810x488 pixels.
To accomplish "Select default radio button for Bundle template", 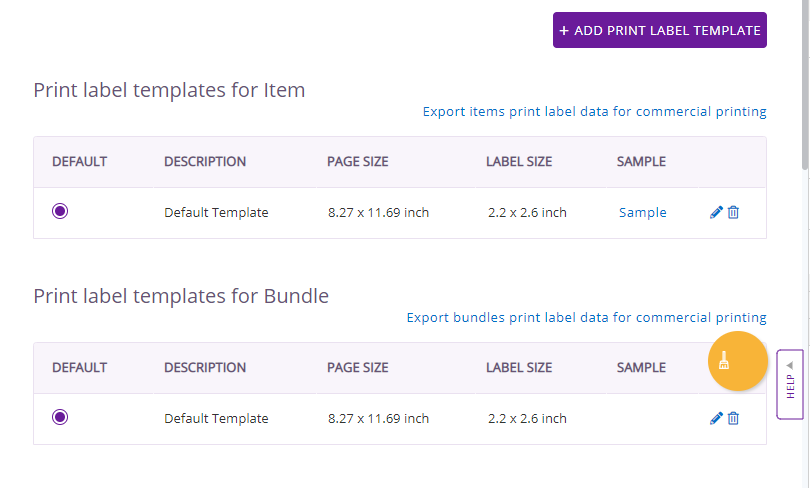I will tap(60, 417).
